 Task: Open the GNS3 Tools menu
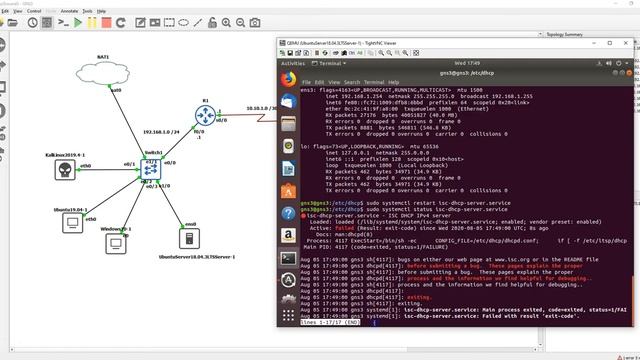[87, 11]
